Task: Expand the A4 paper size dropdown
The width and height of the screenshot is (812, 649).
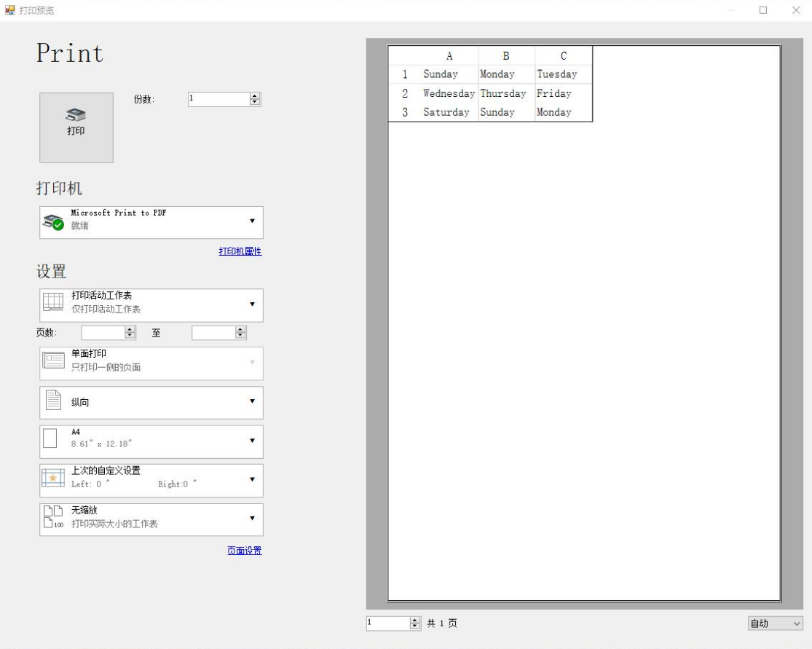Action: point(252,441)
